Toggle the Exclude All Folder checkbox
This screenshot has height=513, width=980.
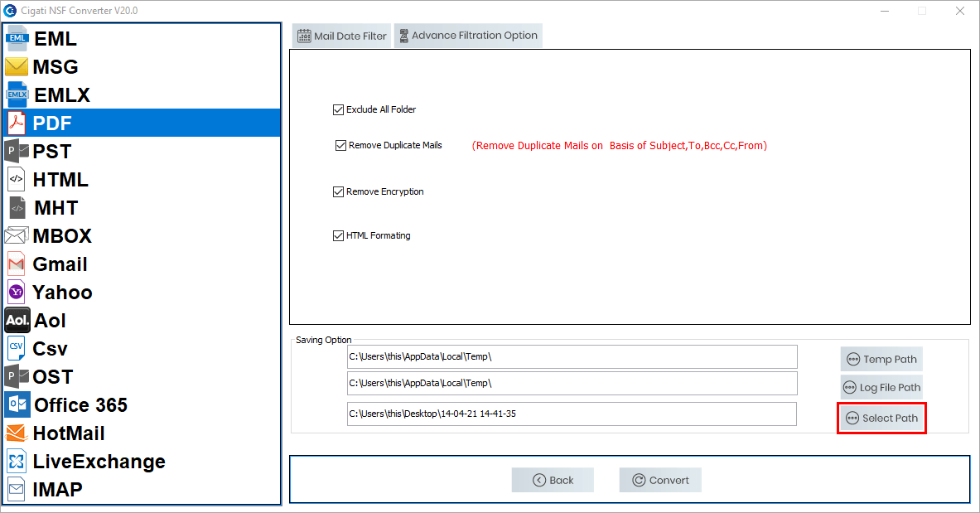(338, 109)
